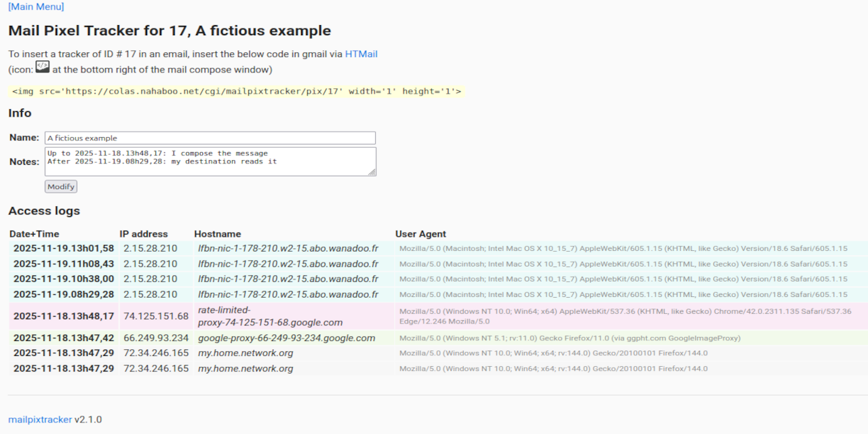Screen dimensions: 868x434
Task: Click IP address 66.249.93.234
Action: point(156,338)
